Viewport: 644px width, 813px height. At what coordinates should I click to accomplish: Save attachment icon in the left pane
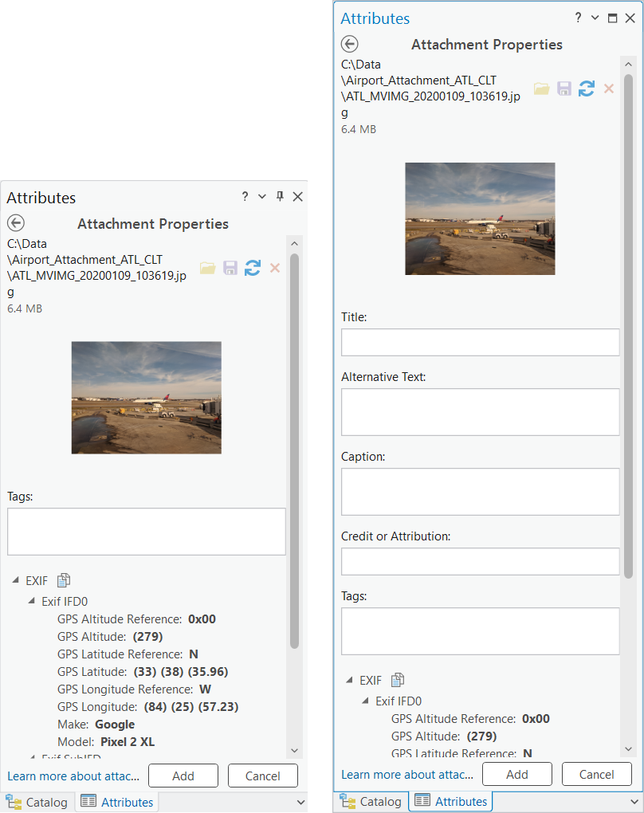point(230,268)
